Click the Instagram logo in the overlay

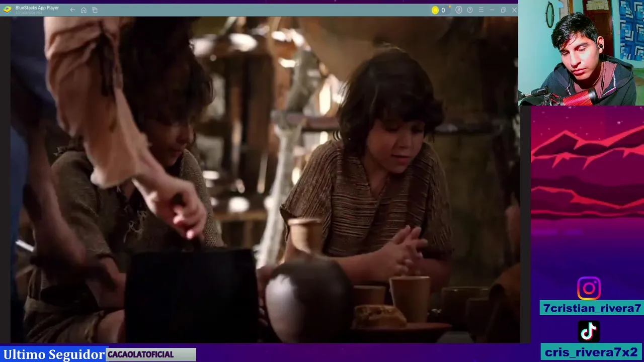point(589,289)
